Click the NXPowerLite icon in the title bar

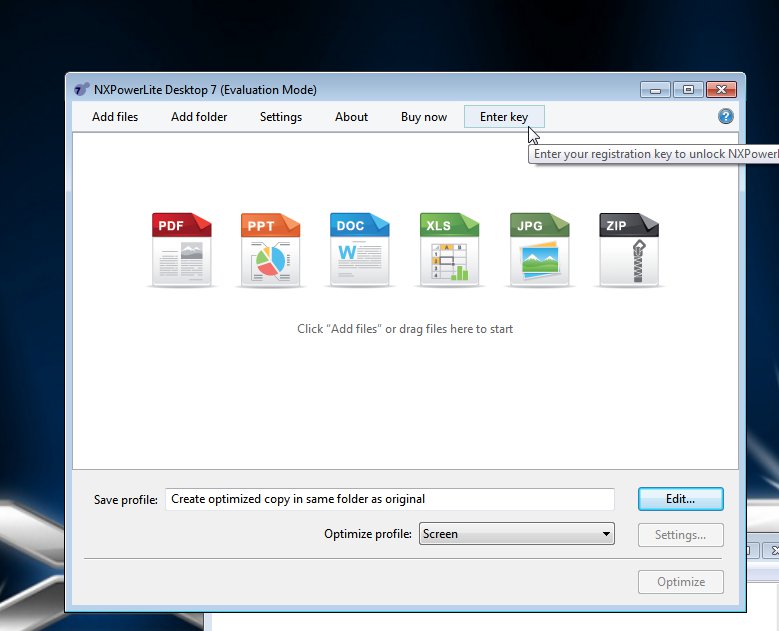pos(81,89)
